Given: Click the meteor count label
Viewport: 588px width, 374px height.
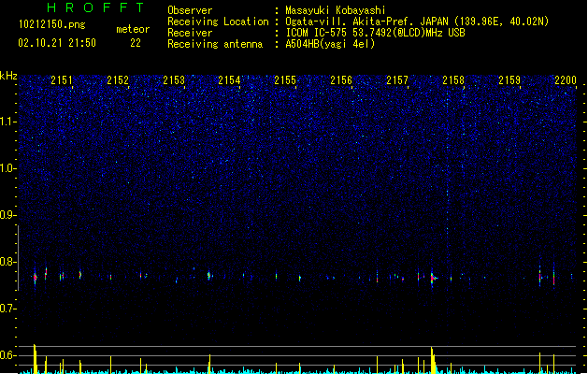Looking at the screenshot, I should pyautogui.click(x=133, y=29).
